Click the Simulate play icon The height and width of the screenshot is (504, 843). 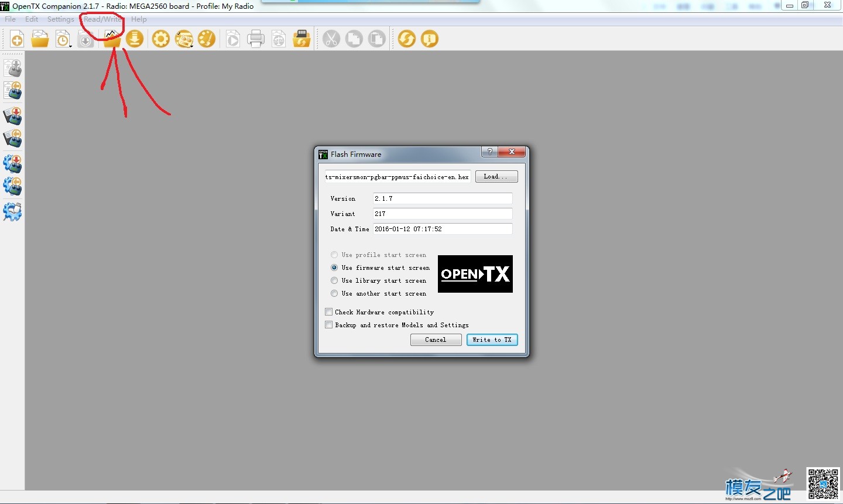coord(233,39)
